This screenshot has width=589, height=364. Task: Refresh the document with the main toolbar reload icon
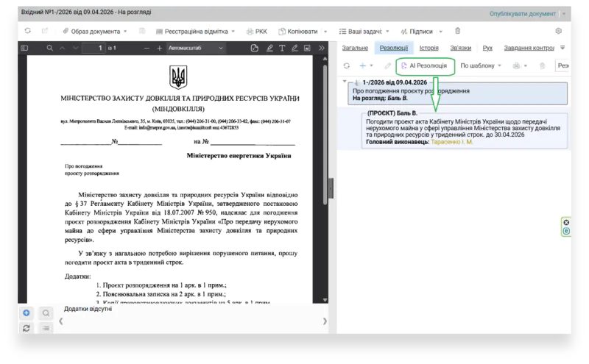pos(28,31)
